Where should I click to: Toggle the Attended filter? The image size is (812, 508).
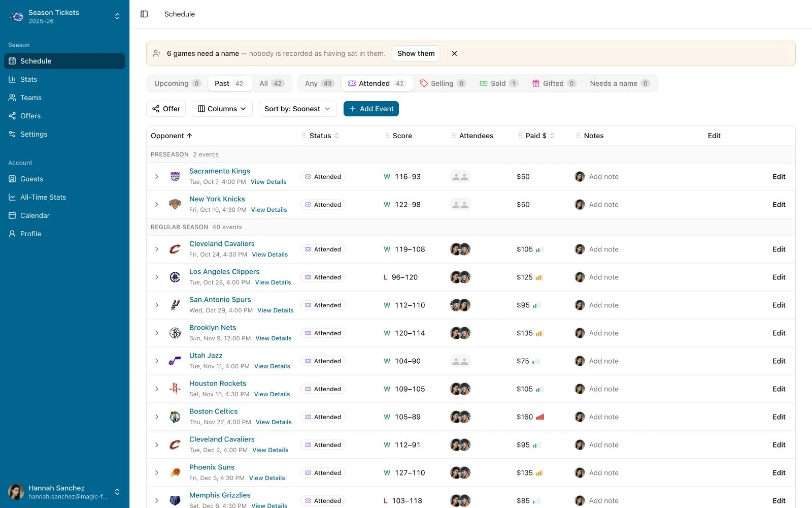pos(377,83)
